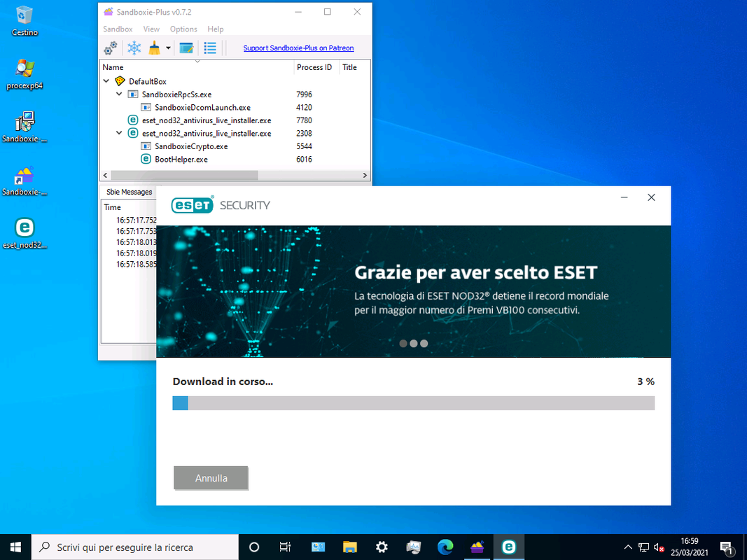Minimize the ESET Security installer window
This screenshot has height=560, width=747.
(624, 197)
